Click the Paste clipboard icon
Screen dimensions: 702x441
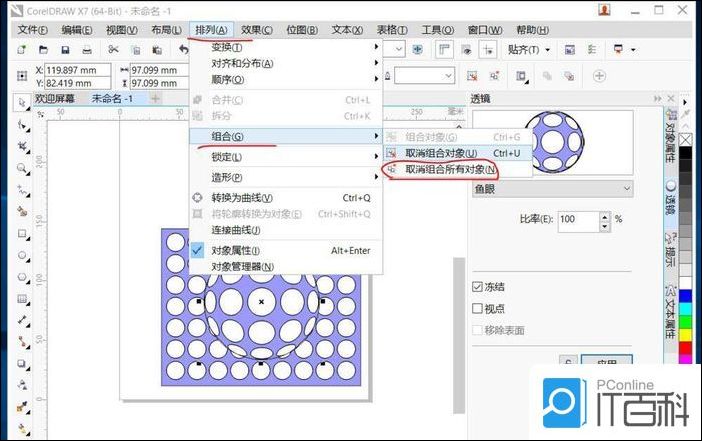[157, 50]
